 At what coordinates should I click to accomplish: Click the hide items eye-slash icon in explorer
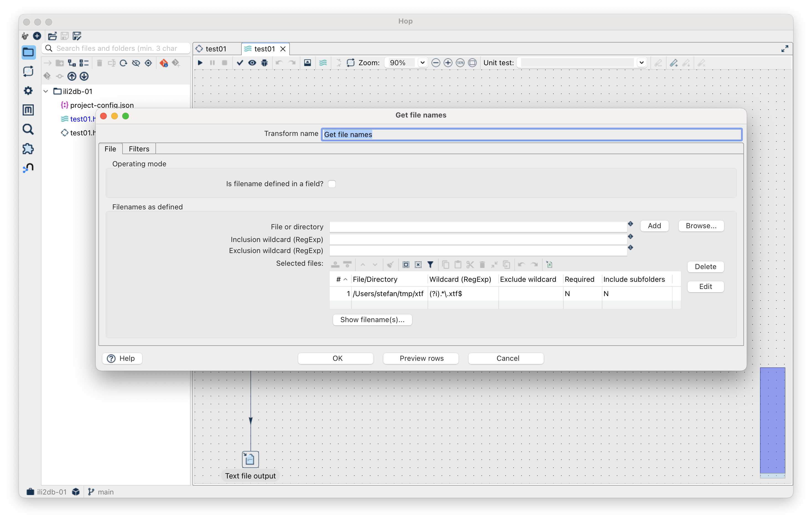coord(136,63)
